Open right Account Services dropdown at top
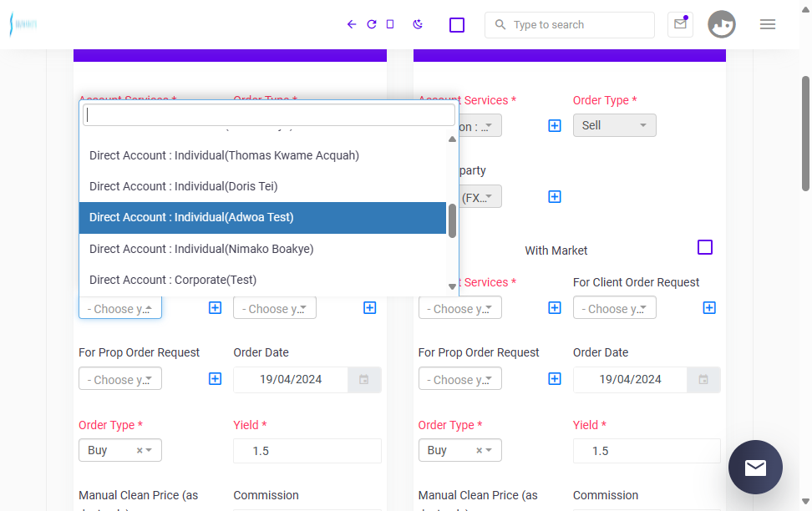Screen dimensions: 812x511 tap(480, 126)
